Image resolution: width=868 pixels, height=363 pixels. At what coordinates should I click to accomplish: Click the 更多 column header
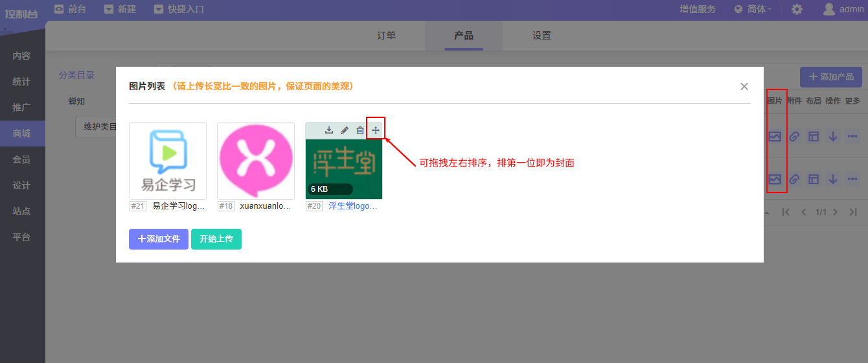pos(852,101)
